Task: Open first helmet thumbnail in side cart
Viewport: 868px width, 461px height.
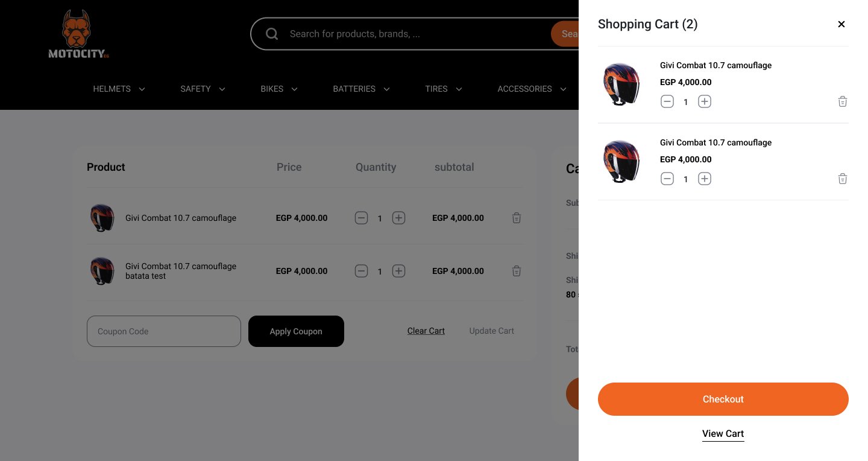Action: tap(621, 84)
